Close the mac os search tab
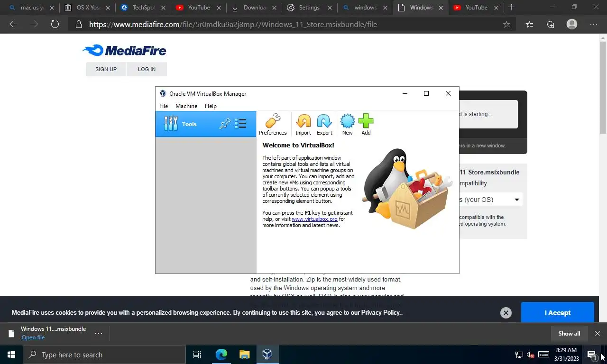607x364 pixels. click(x=52, y=8)
